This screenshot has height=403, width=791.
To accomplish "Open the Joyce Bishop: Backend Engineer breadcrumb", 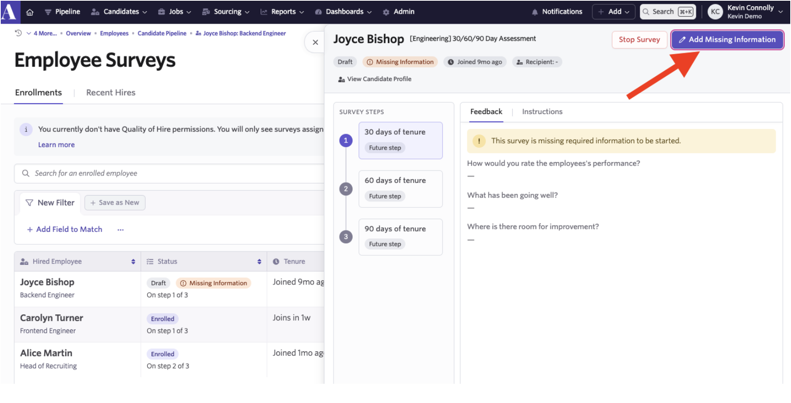I will [x=241, y=33].
